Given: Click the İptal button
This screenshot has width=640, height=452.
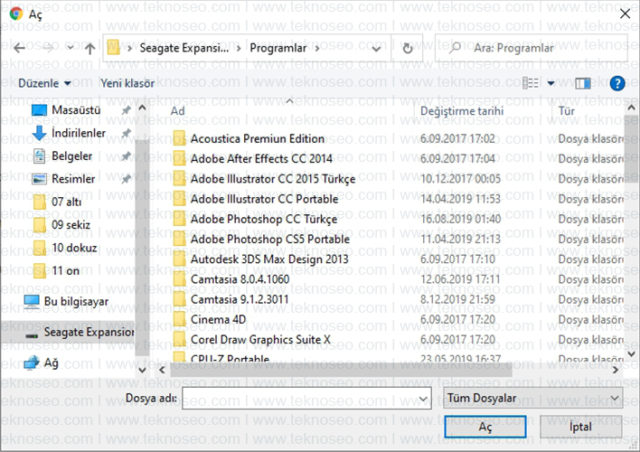Looking at the screenshot, I should (x=581, y=427).
